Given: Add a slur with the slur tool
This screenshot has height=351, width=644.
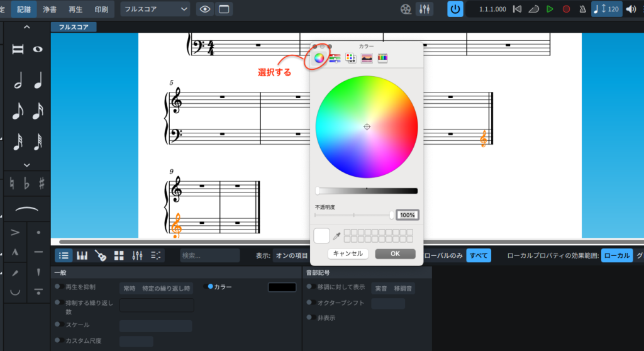Looking at the screenshot, I should [x=26, y=210].
